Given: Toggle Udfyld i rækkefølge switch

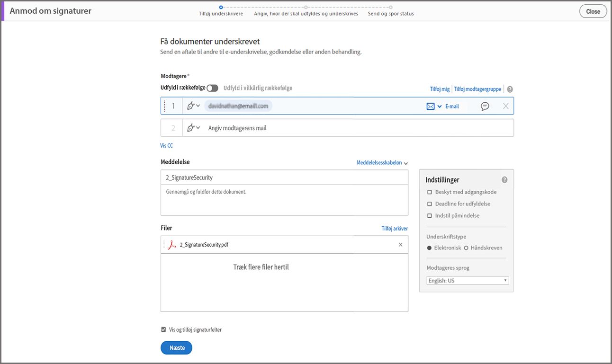Looking at the screenshot, I should point(212,88).
